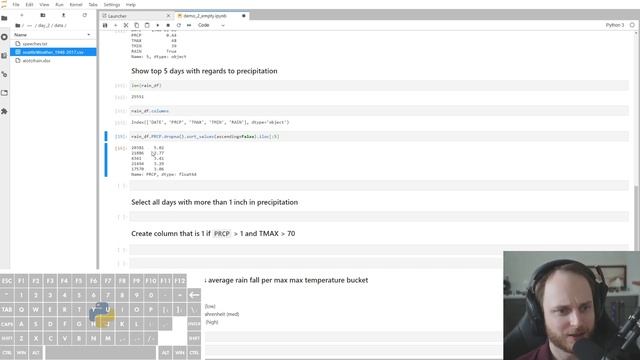Image resolution: width=640 pixels, height=360 pixels.
Task: Open the Run menu
Action: click(x=59, y=4)
